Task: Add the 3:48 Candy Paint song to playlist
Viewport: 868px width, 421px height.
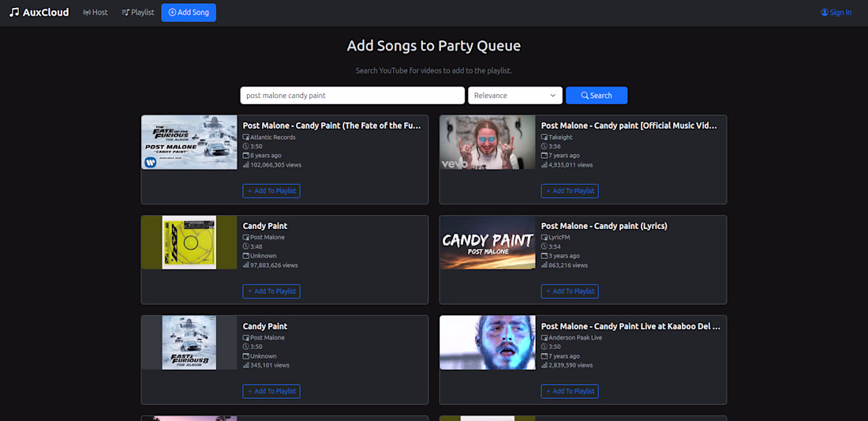Action: point(271,291)
